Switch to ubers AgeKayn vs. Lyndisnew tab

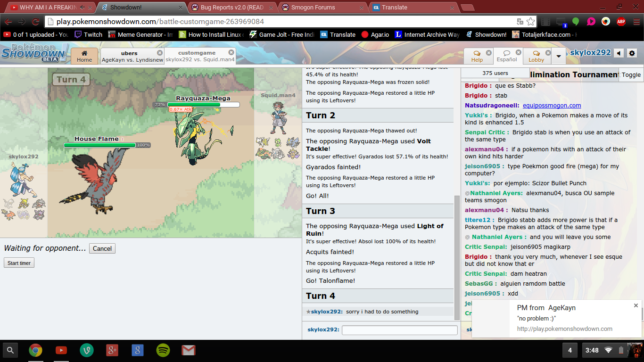pos(132,56)
